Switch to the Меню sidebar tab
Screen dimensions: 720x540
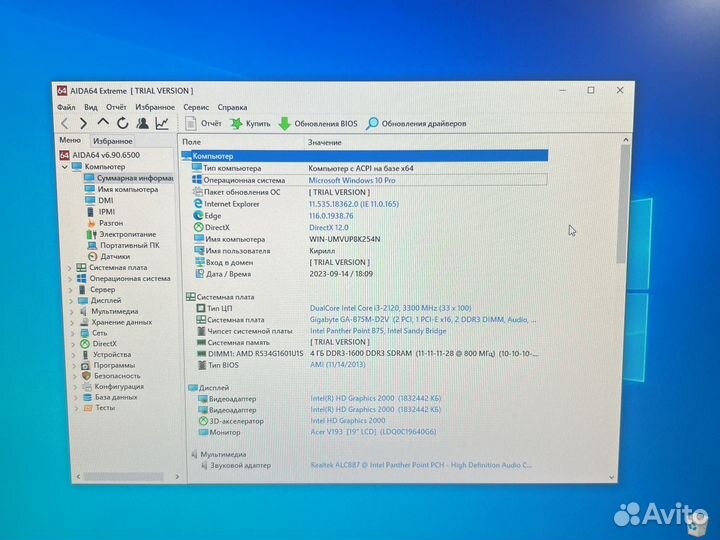pos(70,140)
